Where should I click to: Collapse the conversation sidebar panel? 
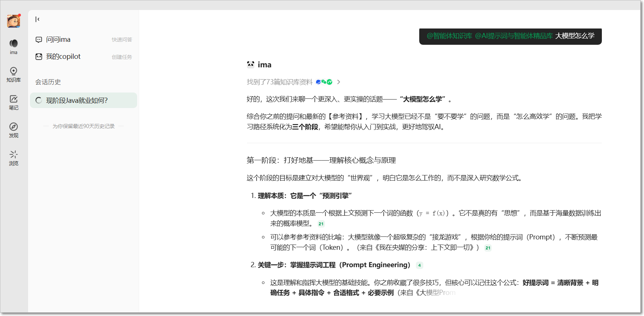point(37,19)
